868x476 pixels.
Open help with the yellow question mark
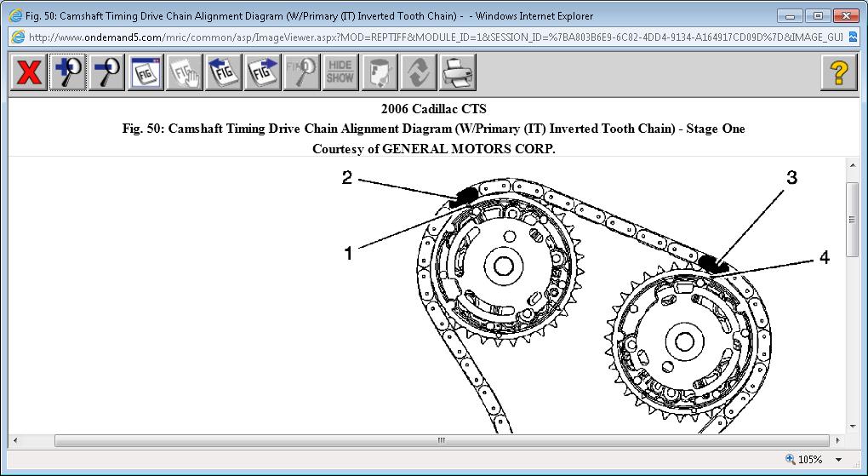839,72
